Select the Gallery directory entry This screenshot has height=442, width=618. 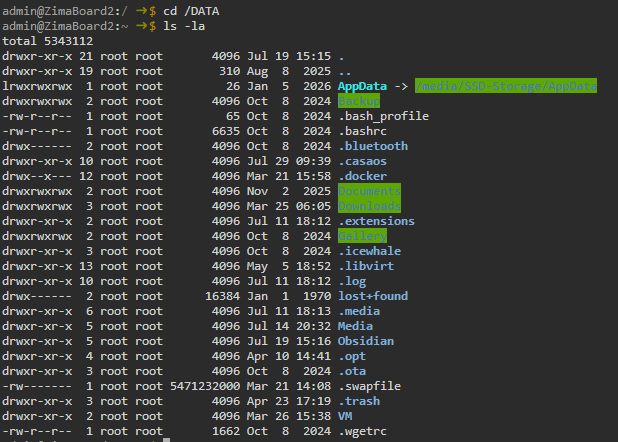pyautogui.click(x=362, y=236)
